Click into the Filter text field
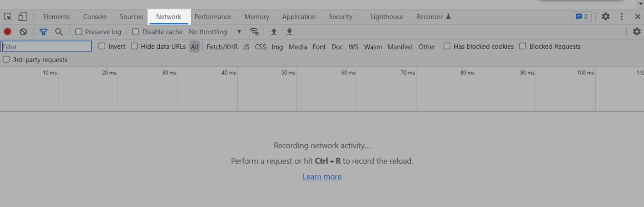This screenshot has width=644, height=207. tap(46, 47)
